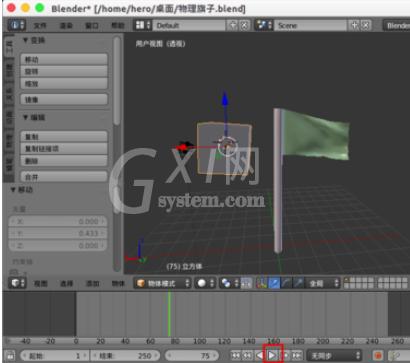Screen dimensions: 410x363
Task: Click the current frame field showing 75
Action: [x=192, y=355]
